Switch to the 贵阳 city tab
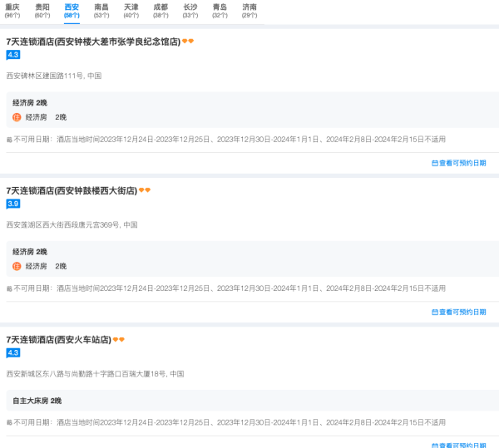Screen dimensions: 499x448 coord(42,11)
